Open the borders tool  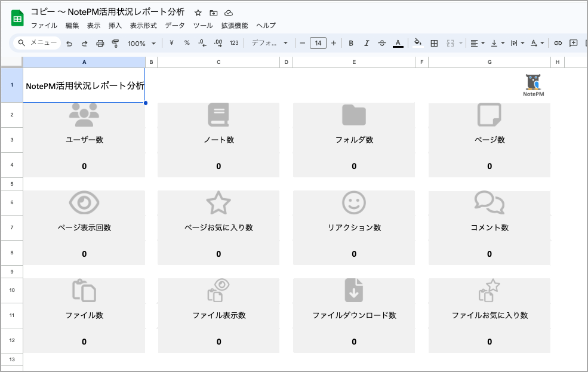434,43
